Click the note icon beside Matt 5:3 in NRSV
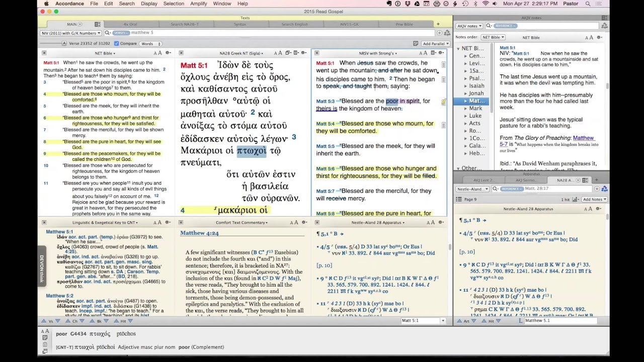Screen dimensions: 644x362 [443, 102]
